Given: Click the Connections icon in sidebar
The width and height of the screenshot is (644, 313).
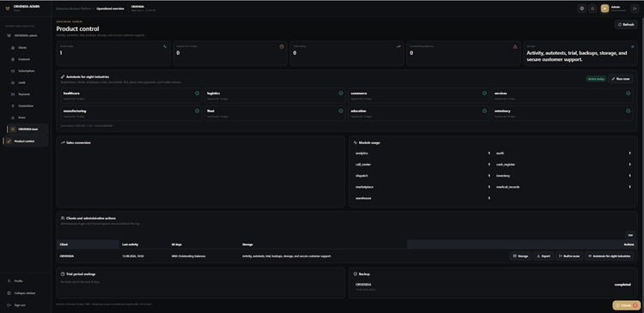Looking at the screenshot, I should pyautogui.click(x=13, y=105).
